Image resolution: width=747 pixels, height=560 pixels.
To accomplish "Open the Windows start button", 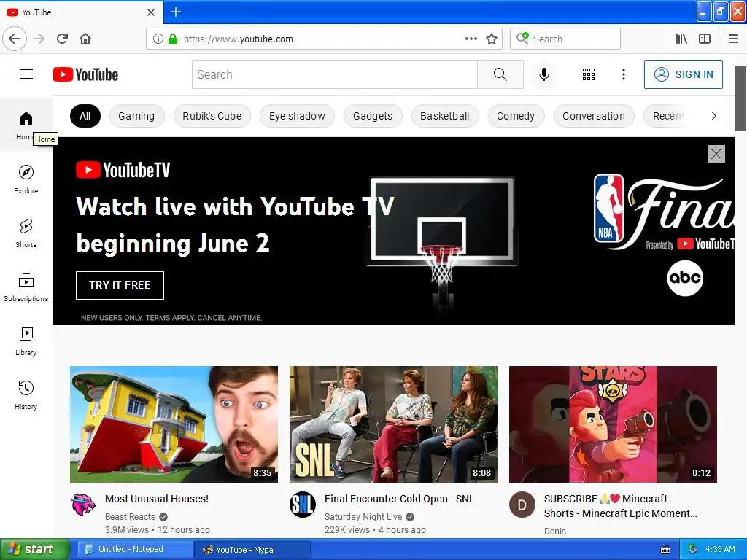I will 35,550.
